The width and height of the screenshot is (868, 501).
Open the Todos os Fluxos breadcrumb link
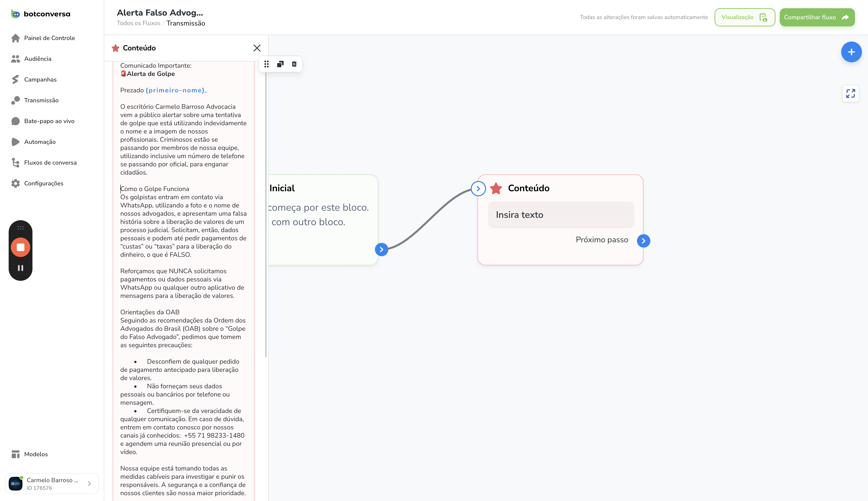point(138,23)
